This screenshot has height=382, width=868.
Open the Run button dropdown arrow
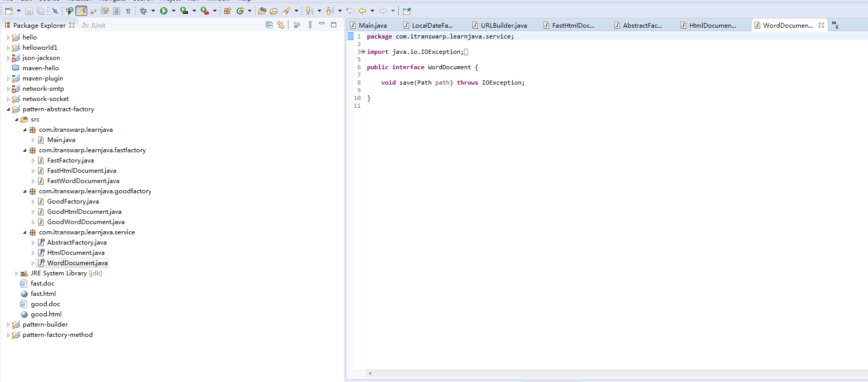pyautogui.click(x=173, y=11)
